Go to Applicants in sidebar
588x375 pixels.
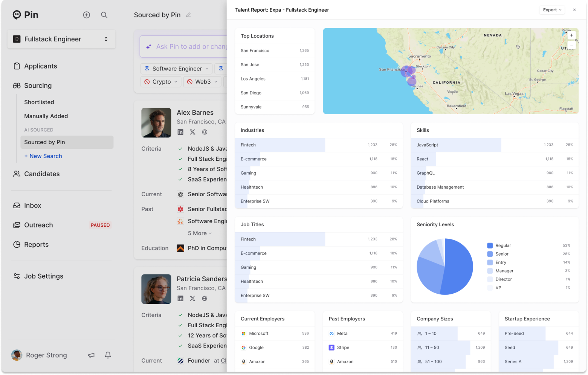(x=40, y=66)
